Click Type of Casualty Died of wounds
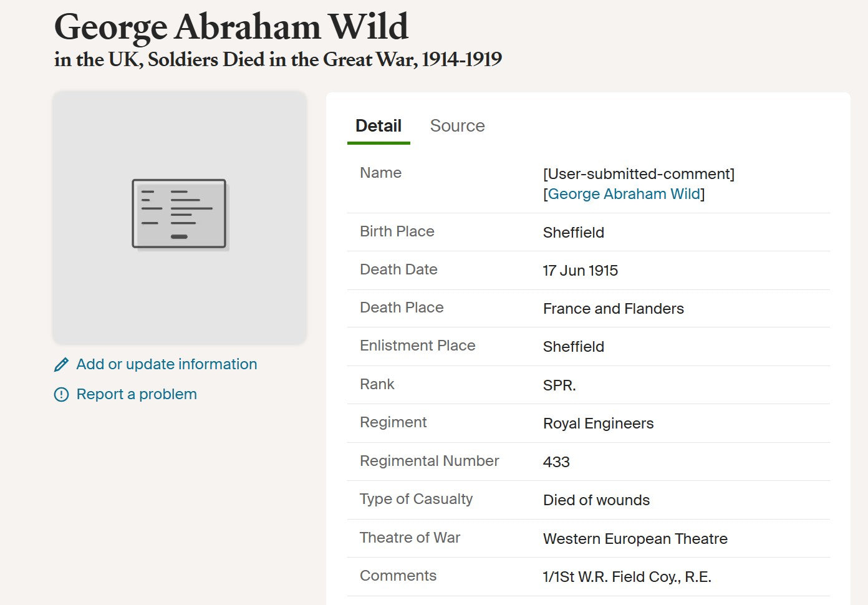The image size is (868, 605). point(597,500)
